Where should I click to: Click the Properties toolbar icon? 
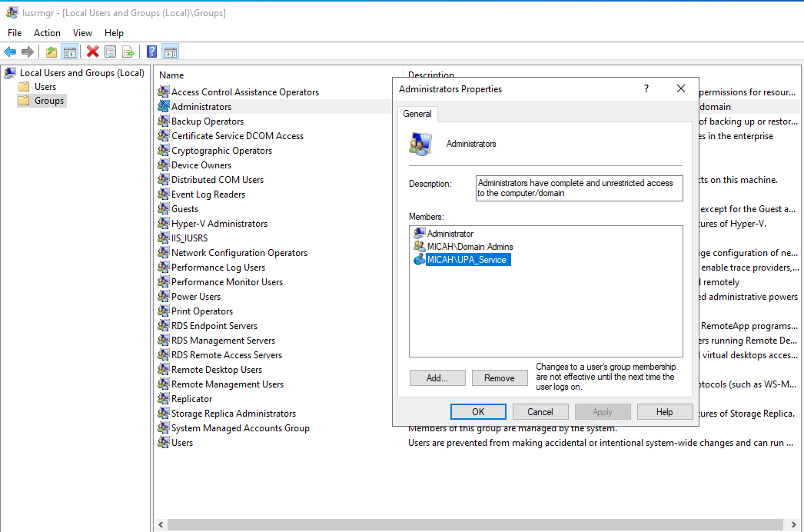111,52
